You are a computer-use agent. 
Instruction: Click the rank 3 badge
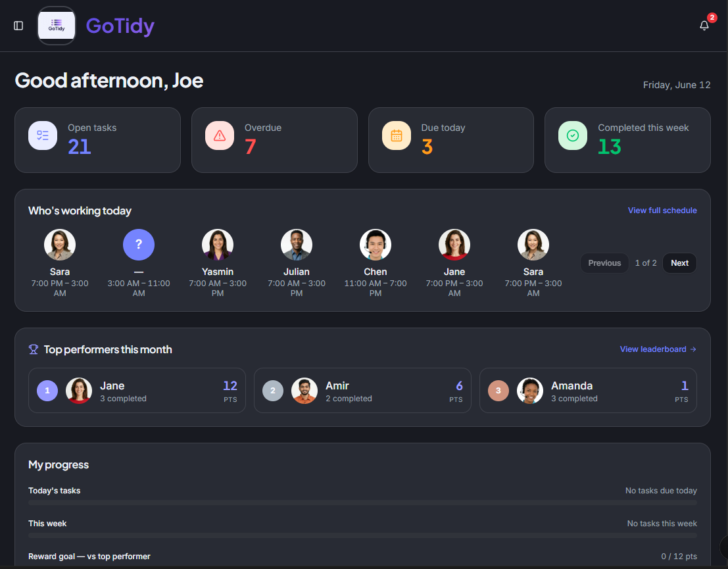click(x=498, y=391)
